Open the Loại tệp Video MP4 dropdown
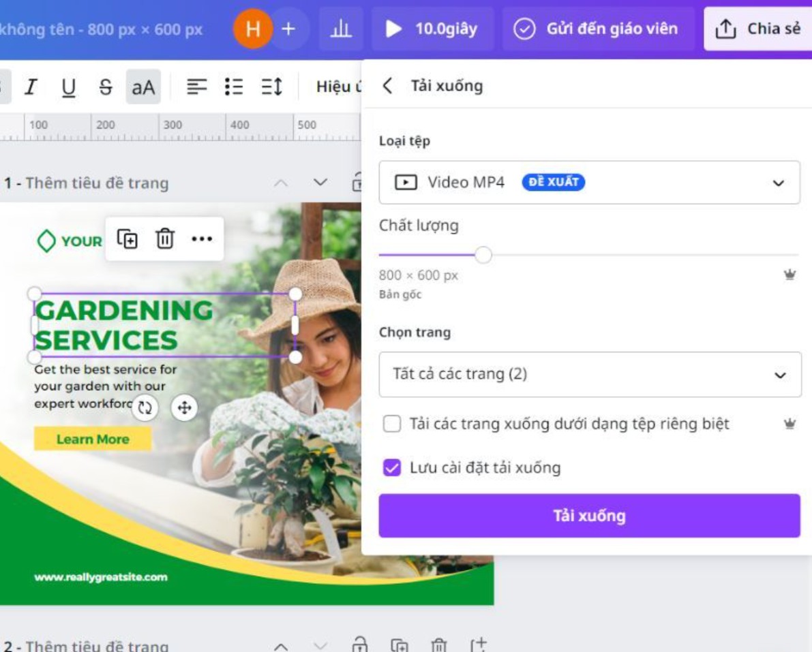The height and width of the screenshot is (652, 812). (x=589, y=183)
